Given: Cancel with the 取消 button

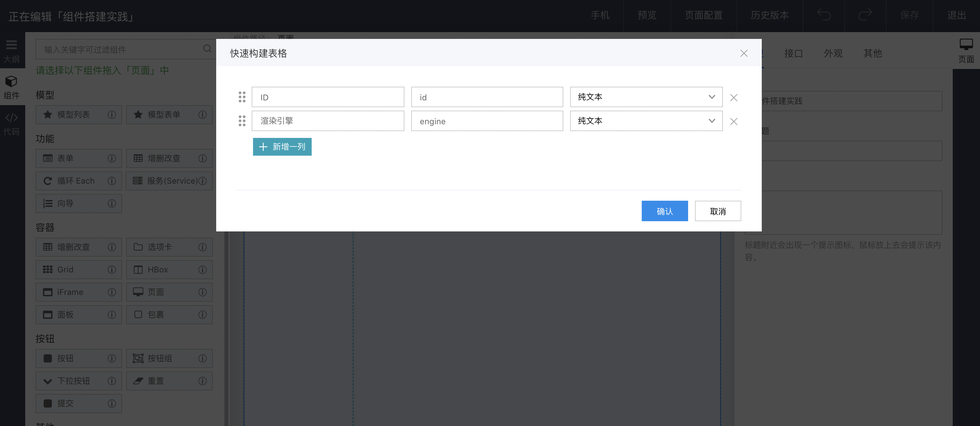Looking at the screenshot, I should click(718, 211).
